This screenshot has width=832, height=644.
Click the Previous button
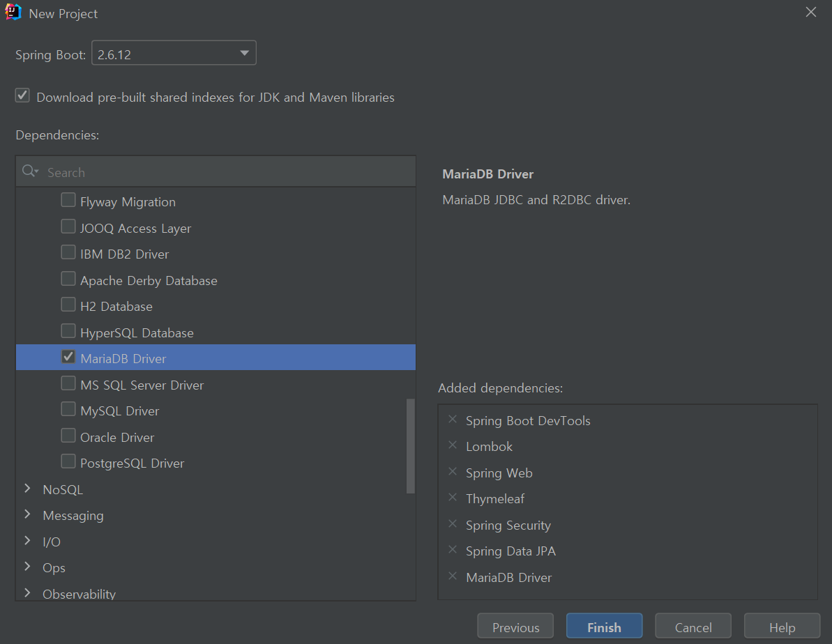pos(515,627)
